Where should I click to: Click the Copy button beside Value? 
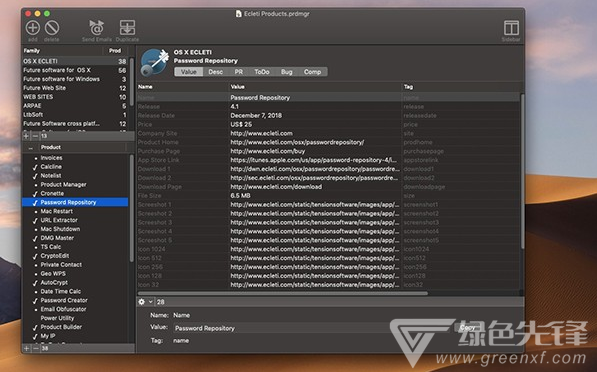click(x=467, y=328)
